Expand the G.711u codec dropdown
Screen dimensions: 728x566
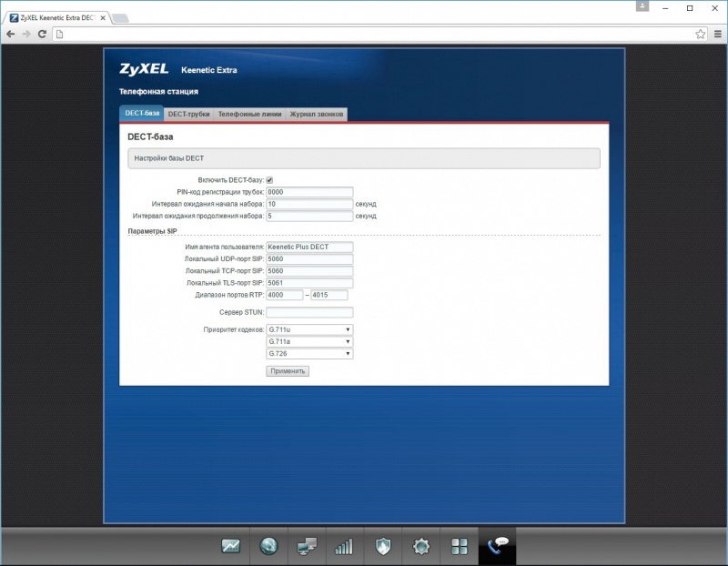(309, 329)
